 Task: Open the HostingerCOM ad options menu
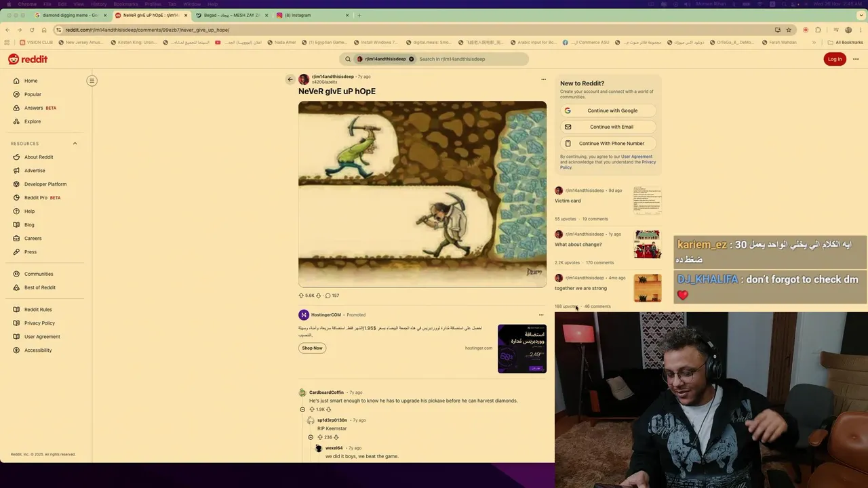[x=541, y=314]
